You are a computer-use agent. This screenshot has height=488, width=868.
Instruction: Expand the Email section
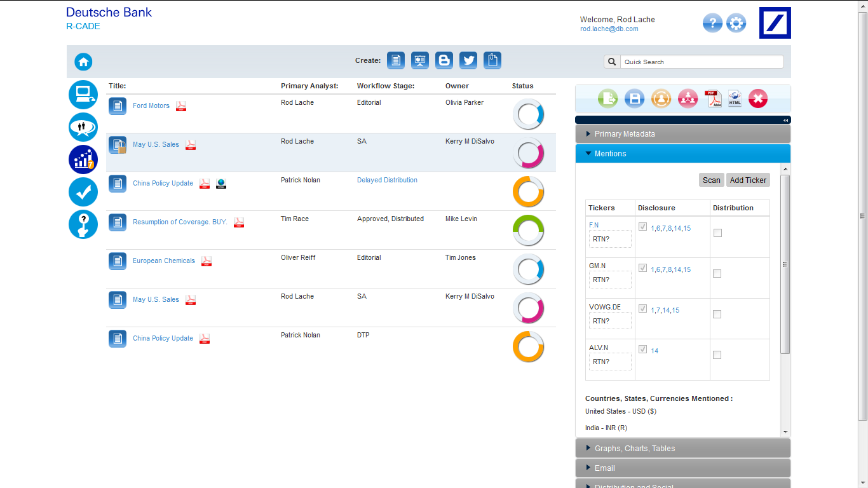(x=683, y=468)
